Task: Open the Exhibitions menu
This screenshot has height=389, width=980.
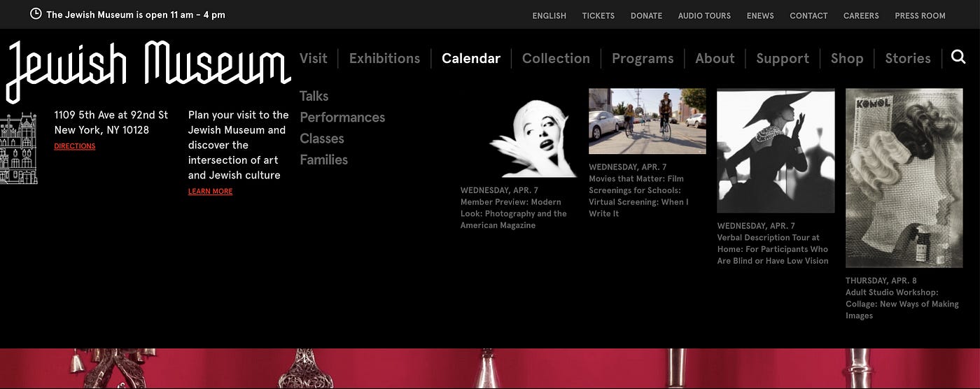Action: click(384, 58)
